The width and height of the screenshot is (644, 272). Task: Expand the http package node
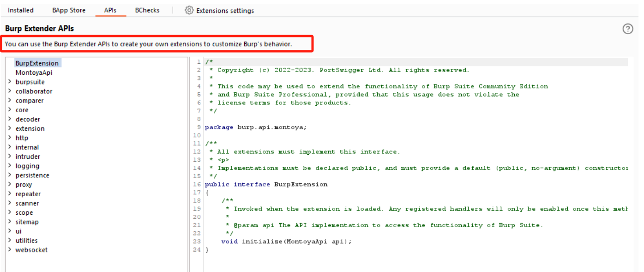pyautogui.click(x=10, y=138)
